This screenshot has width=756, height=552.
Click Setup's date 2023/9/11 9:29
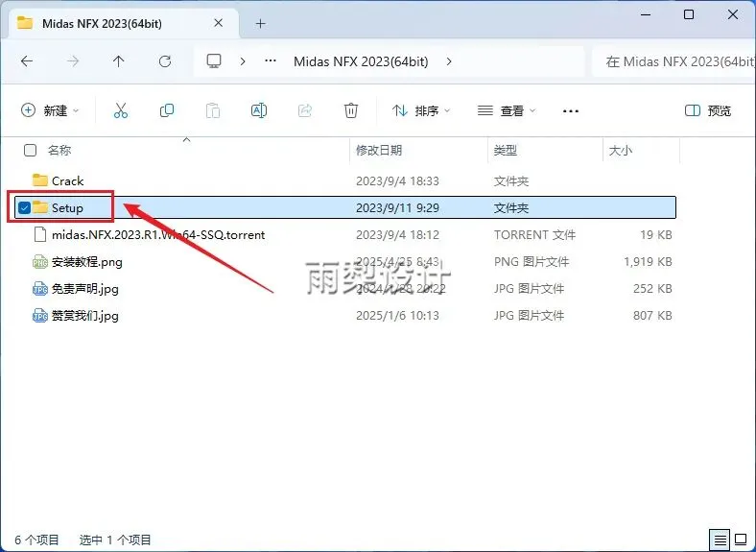pos(397,208)
